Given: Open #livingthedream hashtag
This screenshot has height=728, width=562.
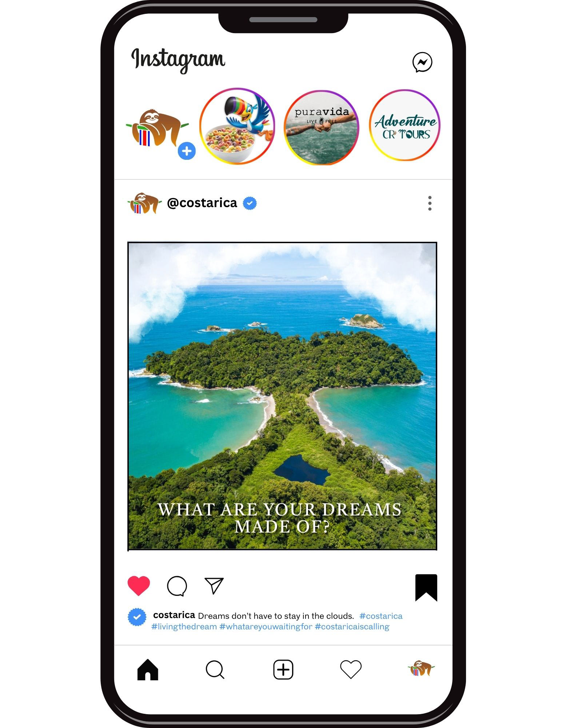Looking at the screenshot, I should pos(184,626).
